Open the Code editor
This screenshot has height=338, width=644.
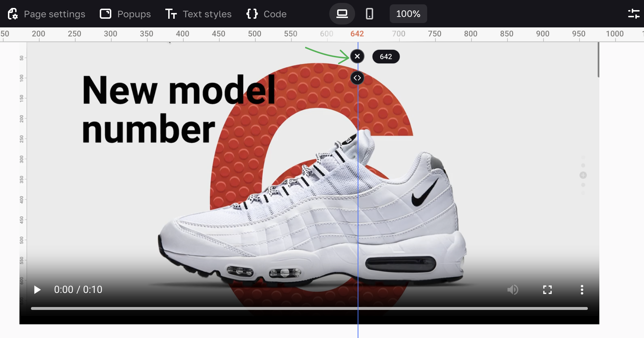point(267,14)
